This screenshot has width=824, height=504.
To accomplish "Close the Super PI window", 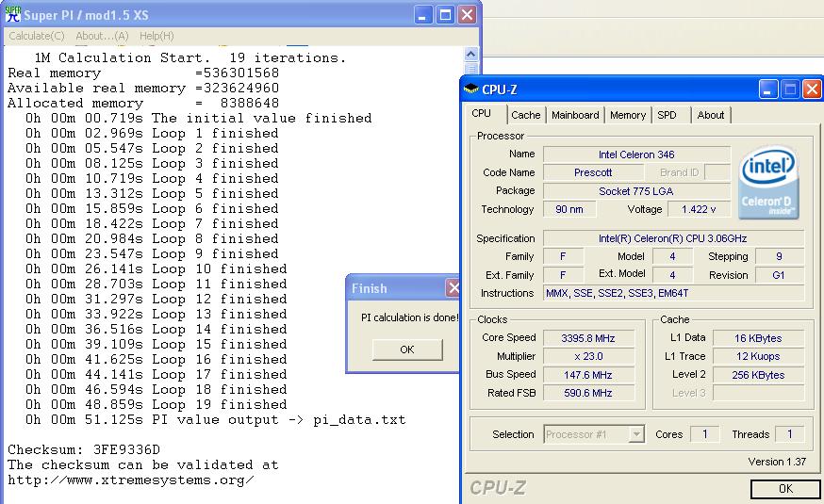I will click(x=467, y=15).
